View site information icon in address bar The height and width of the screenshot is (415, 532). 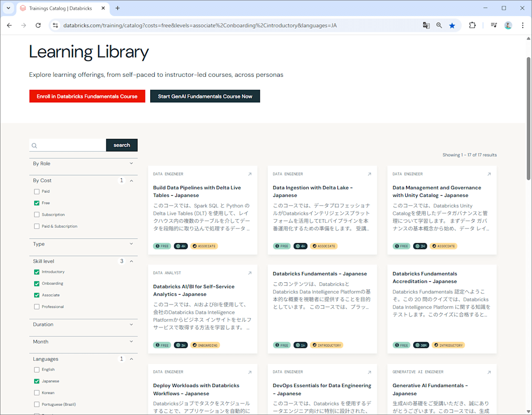(x=55, y=25)
